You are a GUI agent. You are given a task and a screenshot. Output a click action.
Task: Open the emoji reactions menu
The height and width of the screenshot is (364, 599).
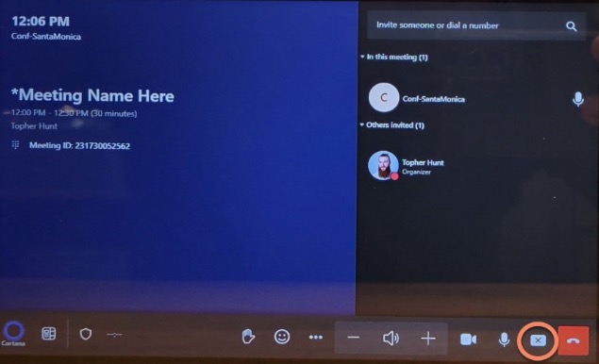282,337
